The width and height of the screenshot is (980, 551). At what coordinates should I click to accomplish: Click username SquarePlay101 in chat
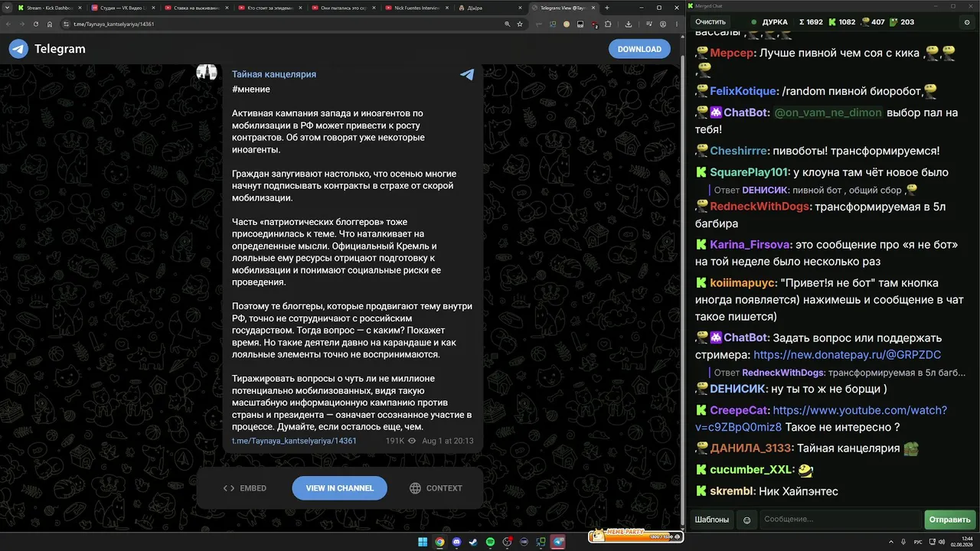pos(749,172)
